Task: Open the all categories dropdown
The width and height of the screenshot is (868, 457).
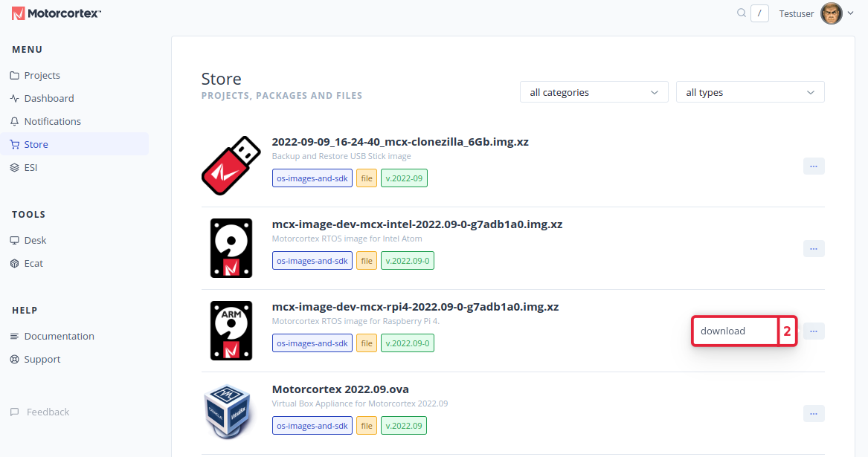Action: click(594, 92)
